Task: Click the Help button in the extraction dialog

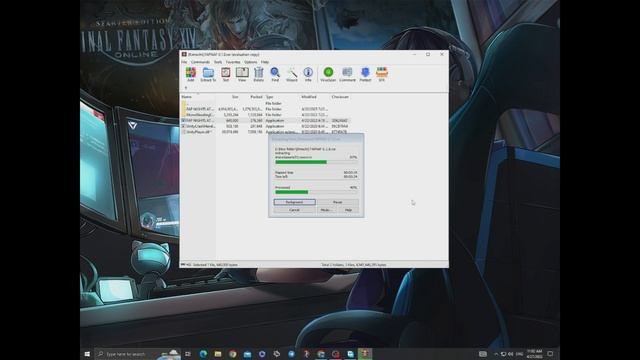Action: pyautogui.click(x=348, y=210)
